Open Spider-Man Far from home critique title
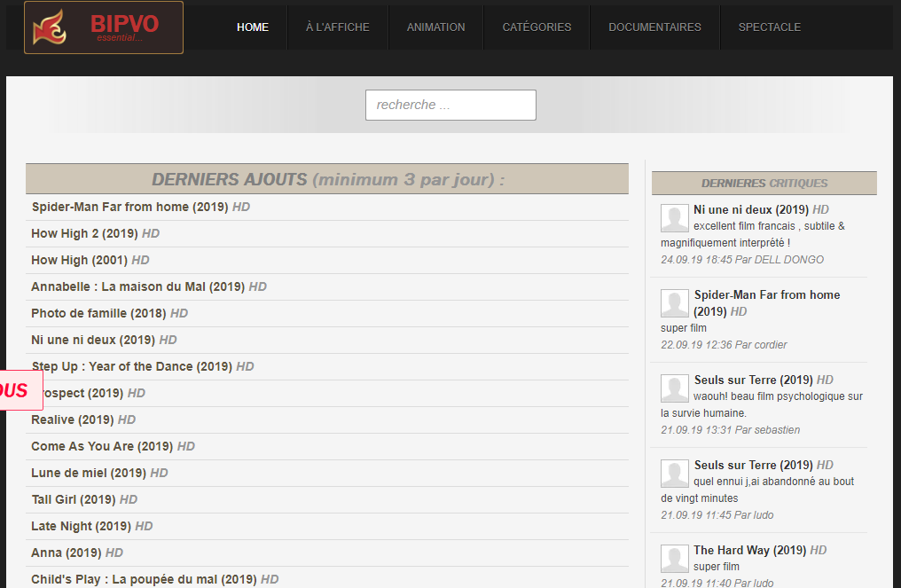 (x=766, y=303)
